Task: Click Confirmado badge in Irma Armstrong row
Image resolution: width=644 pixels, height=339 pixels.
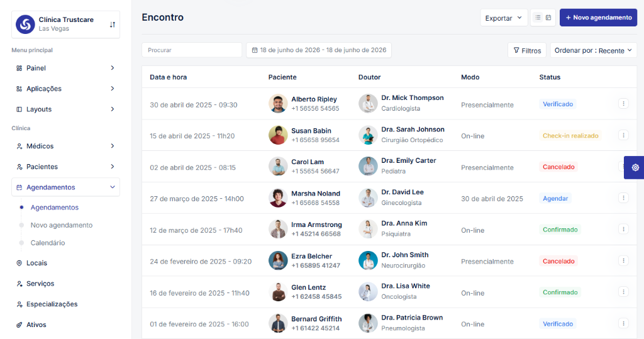Action: (560, 230)
